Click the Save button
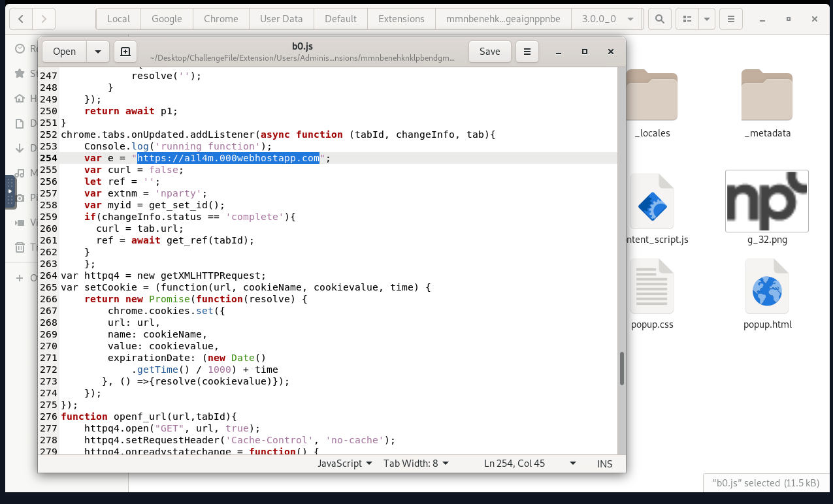The image size is (833, 504). (489, 52)
